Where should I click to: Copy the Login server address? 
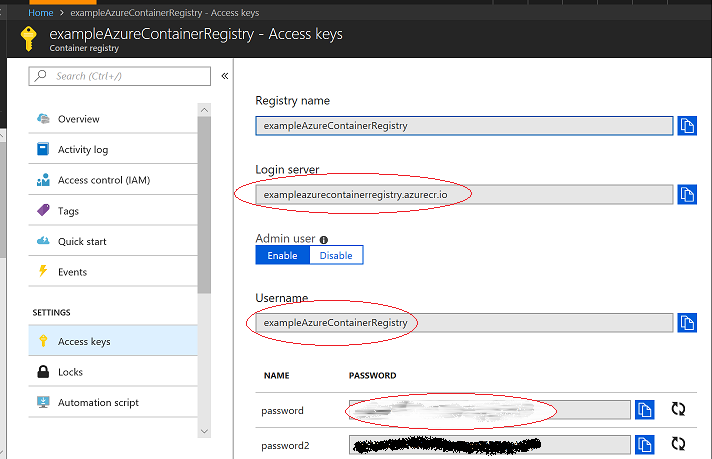(687, 195)
